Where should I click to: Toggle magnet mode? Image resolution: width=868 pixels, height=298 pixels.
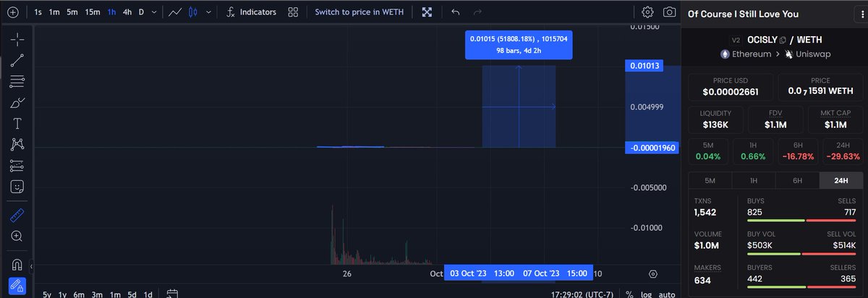(17, 263)
